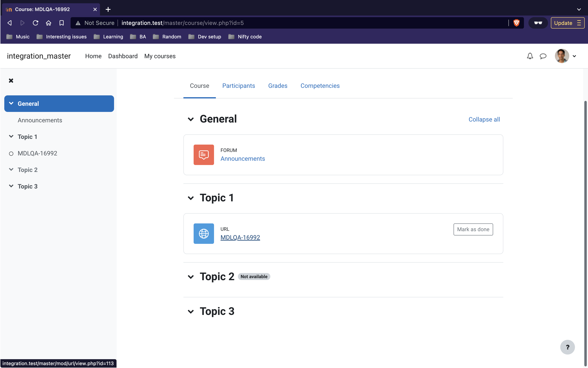The image size is (588, 368).
Task: Click the private sunglasses icon
Action: click(538, 23)
